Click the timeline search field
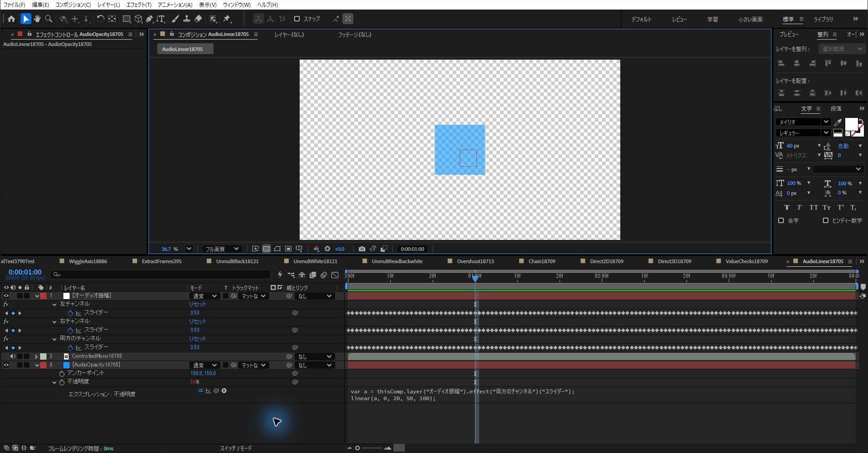This screenshot has height=453, width=868. tap(161, 275)
